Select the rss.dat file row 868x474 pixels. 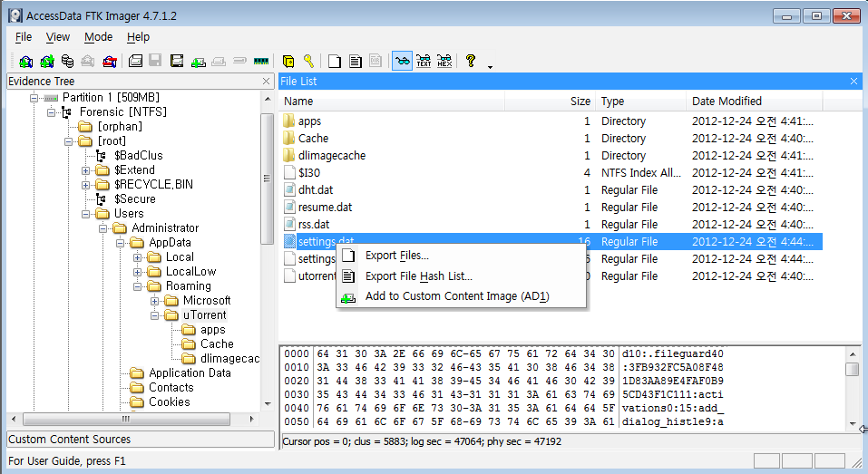552,224
